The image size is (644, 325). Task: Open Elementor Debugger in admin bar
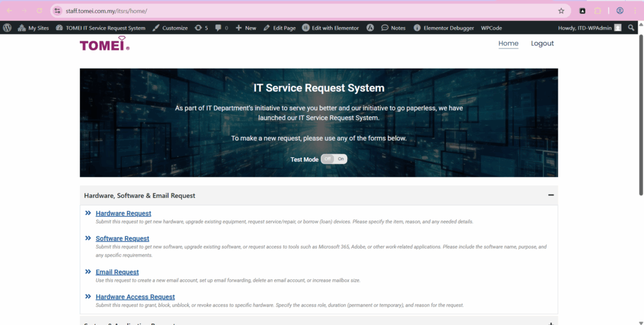pyautogui.click(x=444, y=28)
